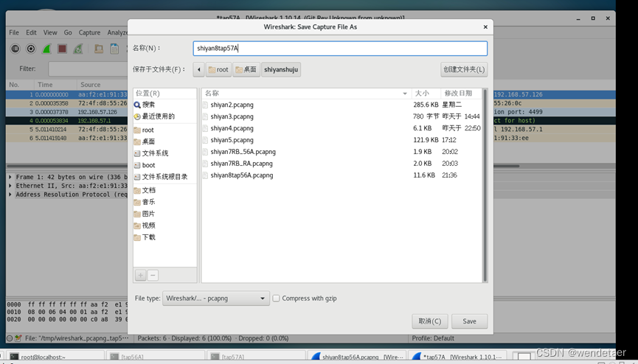Open the File type dropdown

coord(215,298)
